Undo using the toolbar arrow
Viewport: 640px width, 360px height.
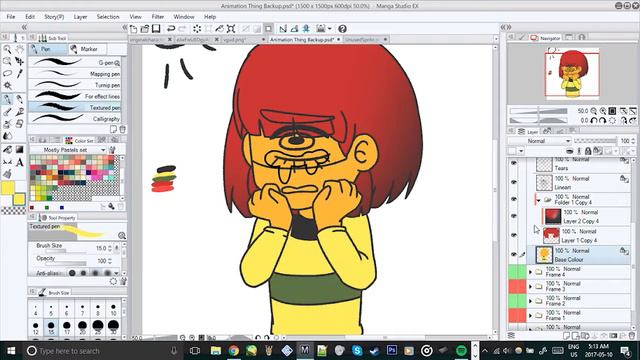[171, 29]
